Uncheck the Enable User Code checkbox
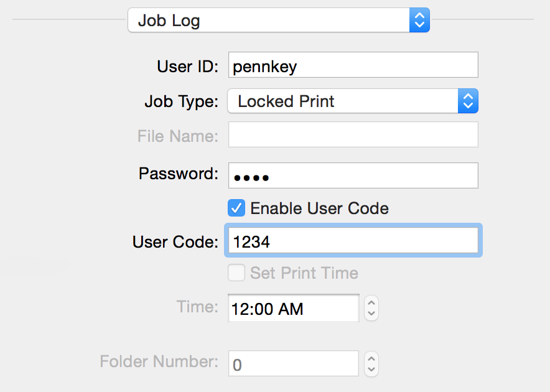The height and width of the screenshot is (392, 550). click(236, 208)
